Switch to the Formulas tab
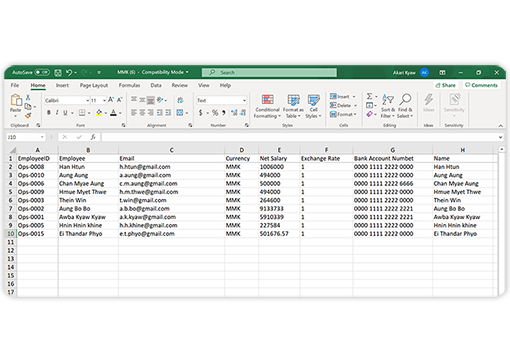 click(129, 85)
